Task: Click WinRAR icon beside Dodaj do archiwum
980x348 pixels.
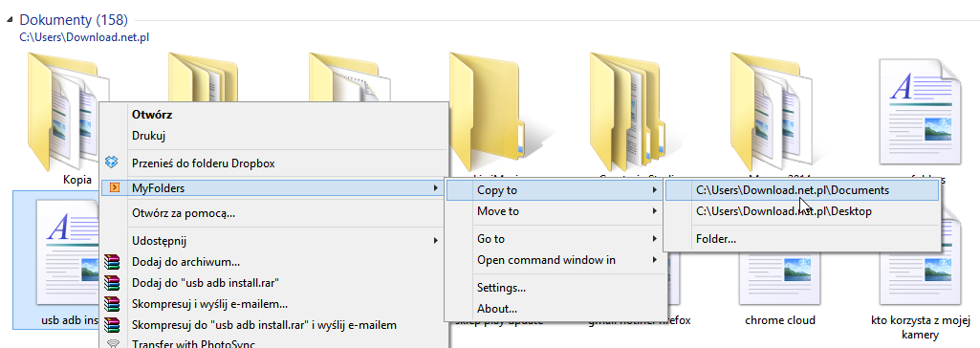Action: pos(112,261)
